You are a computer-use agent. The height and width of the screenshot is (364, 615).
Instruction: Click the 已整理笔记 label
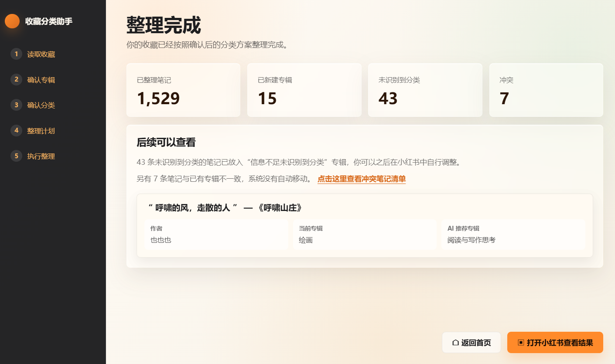coord(154,80)
